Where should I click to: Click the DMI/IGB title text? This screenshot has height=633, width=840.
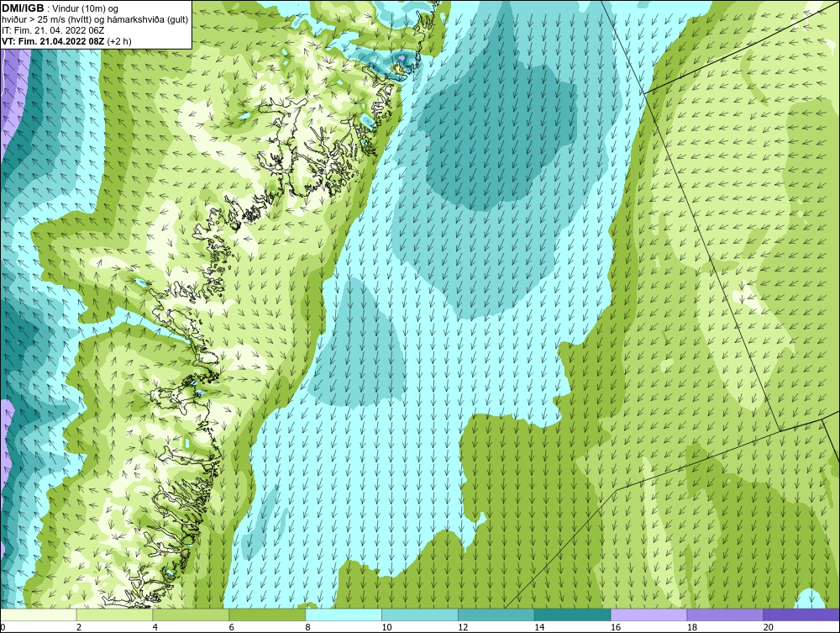point(23,8)
